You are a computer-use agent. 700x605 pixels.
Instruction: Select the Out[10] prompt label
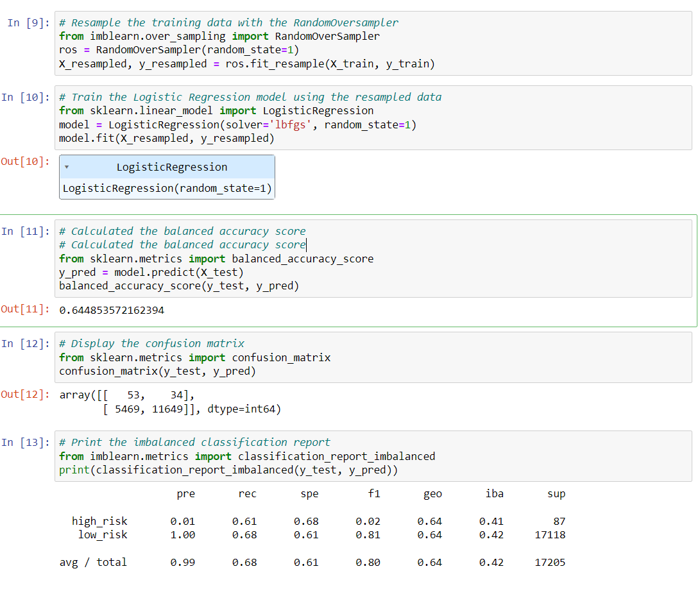tap(26, 162)
